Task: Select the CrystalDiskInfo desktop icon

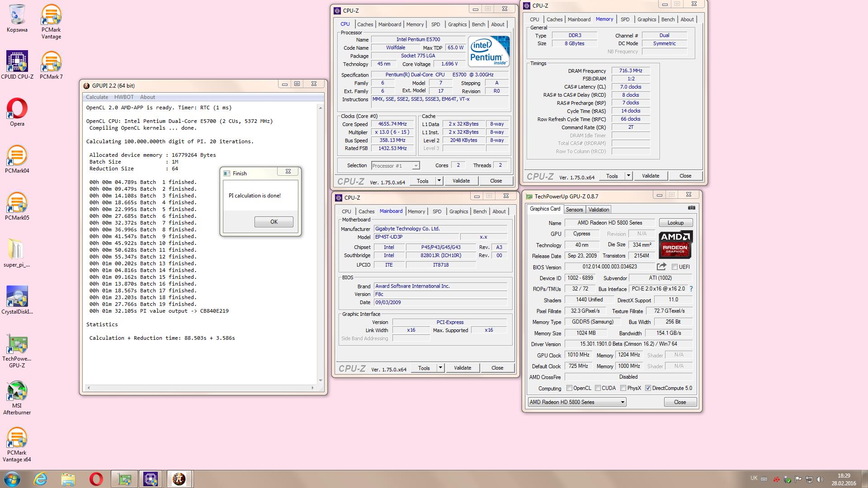Action: (x=17, y=300)
